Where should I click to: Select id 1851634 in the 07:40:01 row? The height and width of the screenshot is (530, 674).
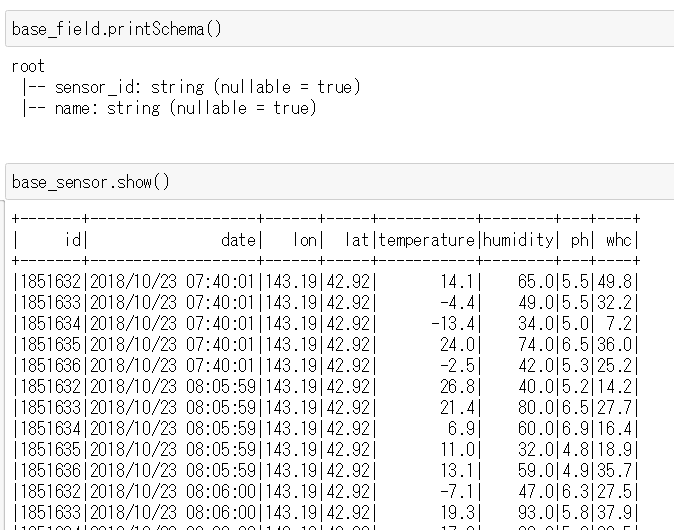coord(50,324)
